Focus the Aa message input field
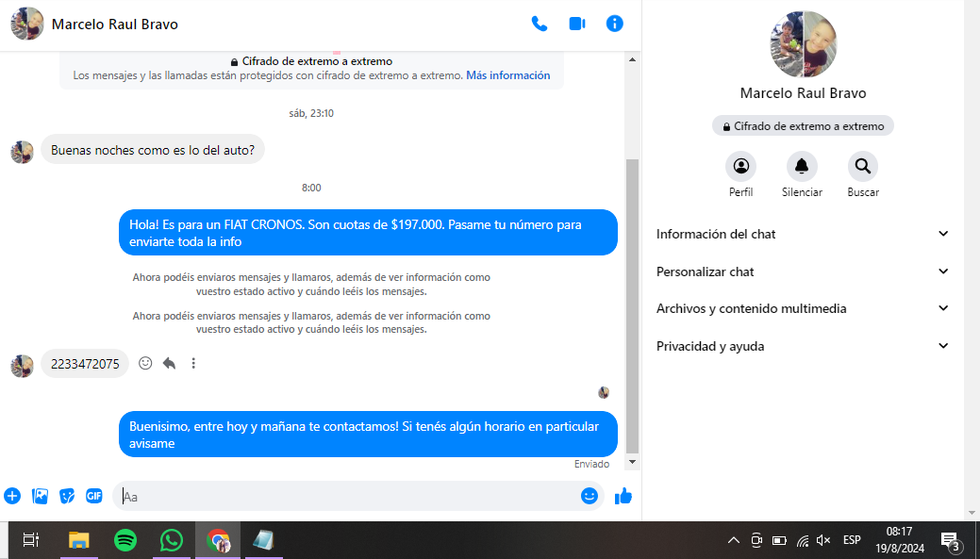 (347, 496)
